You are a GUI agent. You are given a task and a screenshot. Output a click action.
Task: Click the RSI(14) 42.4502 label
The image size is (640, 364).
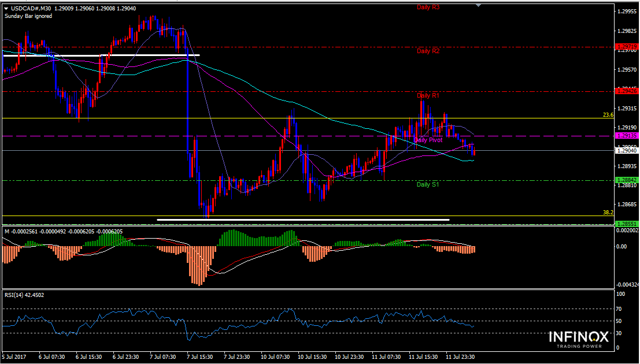pos(24,295)
